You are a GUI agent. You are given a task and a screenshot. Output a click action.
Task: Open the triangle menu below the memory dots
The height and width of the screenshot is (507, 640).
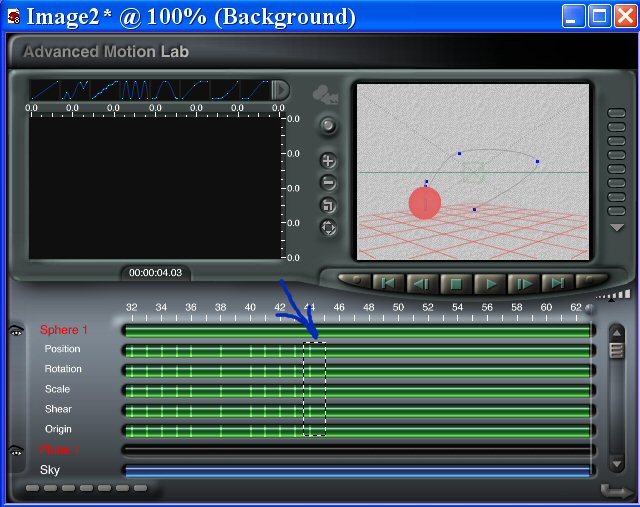[x=617, y=227]
